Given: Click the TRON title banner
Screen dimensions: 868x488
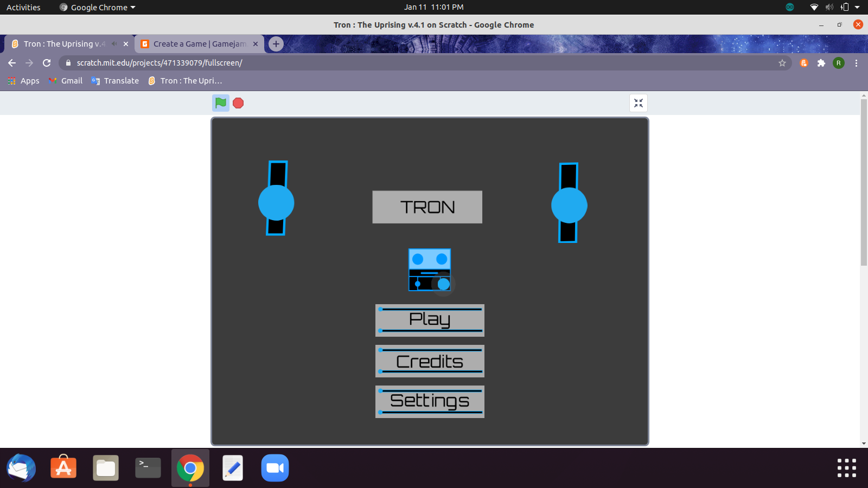Looking at the screenshot, I should tap(427, 207).
